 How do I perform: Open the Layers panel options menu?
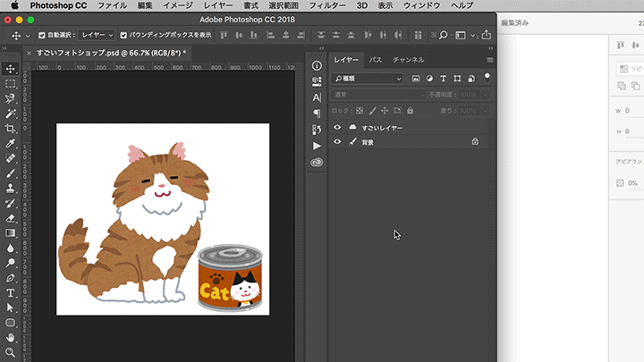(x=489, y=60)
